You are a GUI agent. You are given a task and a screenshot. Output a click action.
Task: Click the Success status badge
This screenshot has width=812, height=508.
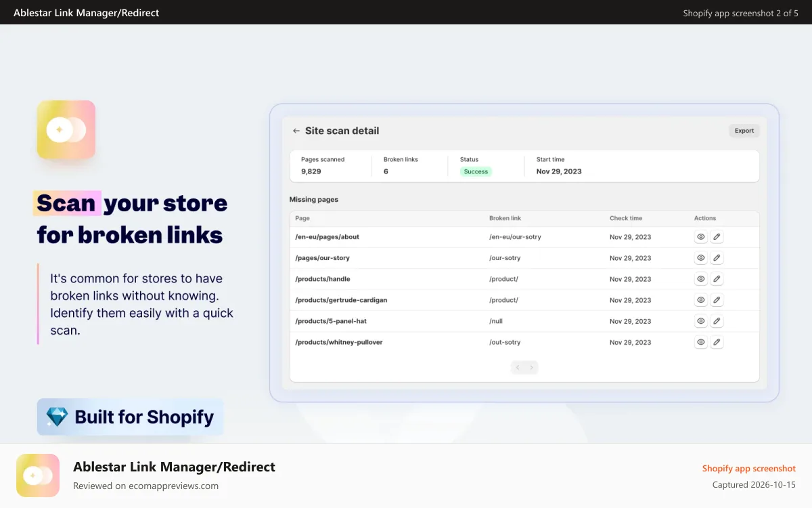tap(476, 171)
